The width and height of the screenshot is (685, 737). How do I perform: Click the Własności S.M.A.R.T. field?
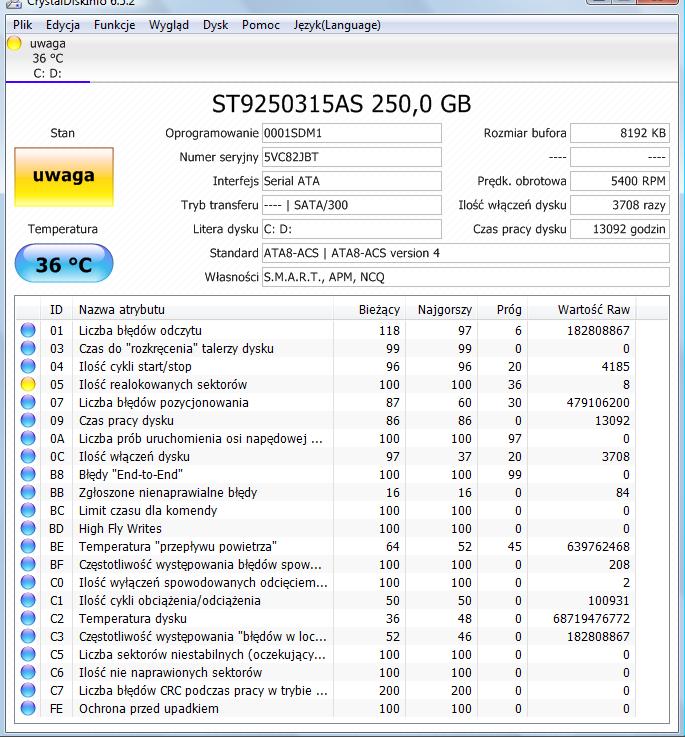click(465, 277)
